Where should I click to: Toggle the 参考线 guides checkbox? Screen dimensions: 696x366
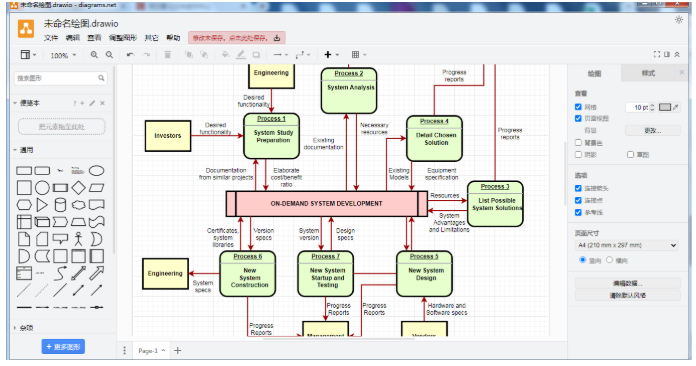578,212
